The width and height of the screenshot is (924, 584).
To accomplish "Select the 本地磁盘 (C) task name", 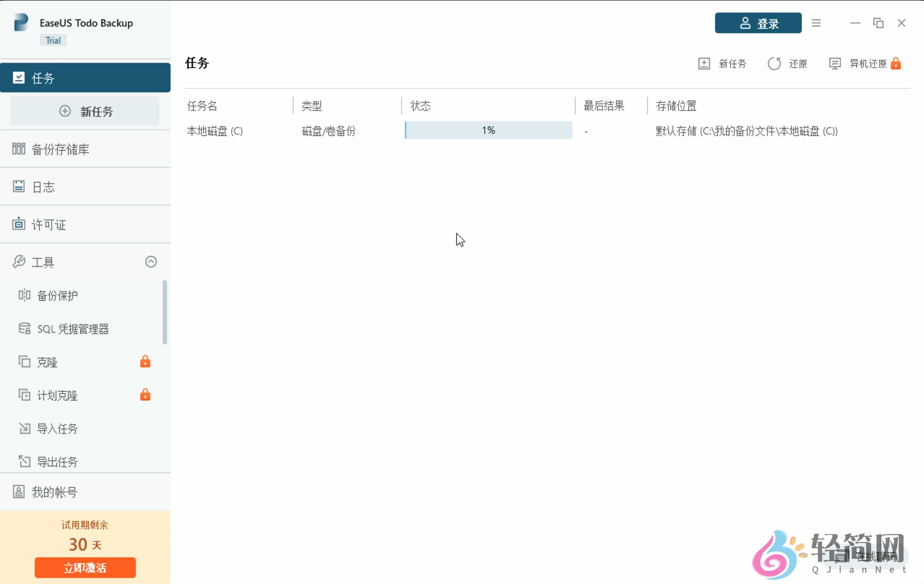I will [x=215, y=131].
